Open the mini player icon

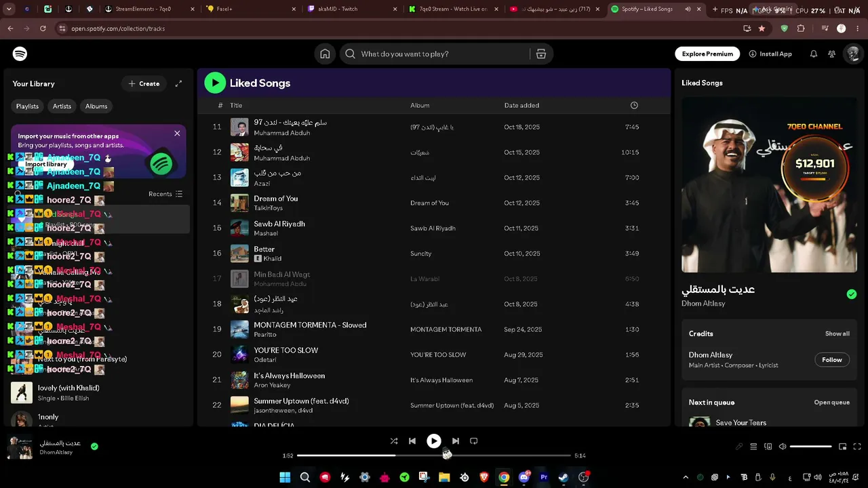[x=843, y=447]
